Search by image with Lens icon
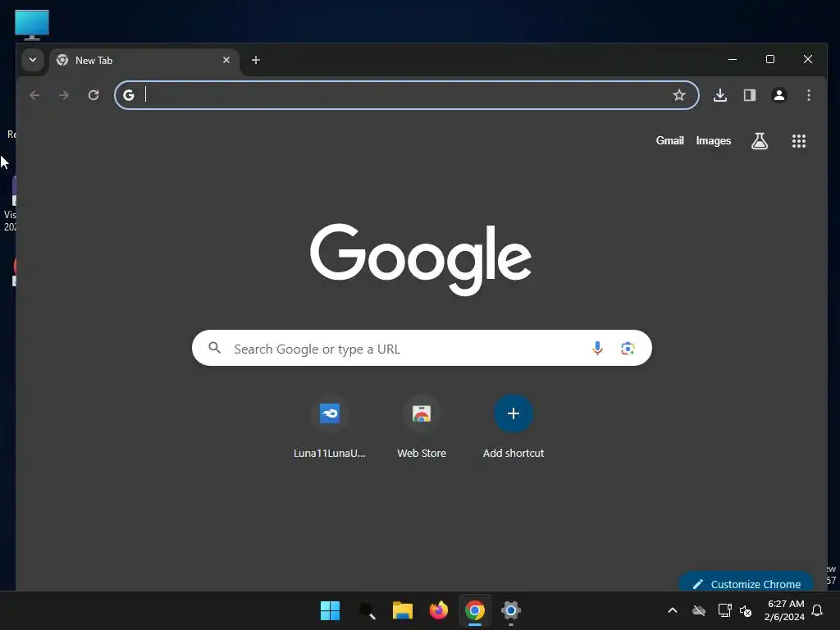Viewport: 840px width, 630px height. tap(628, 349)
